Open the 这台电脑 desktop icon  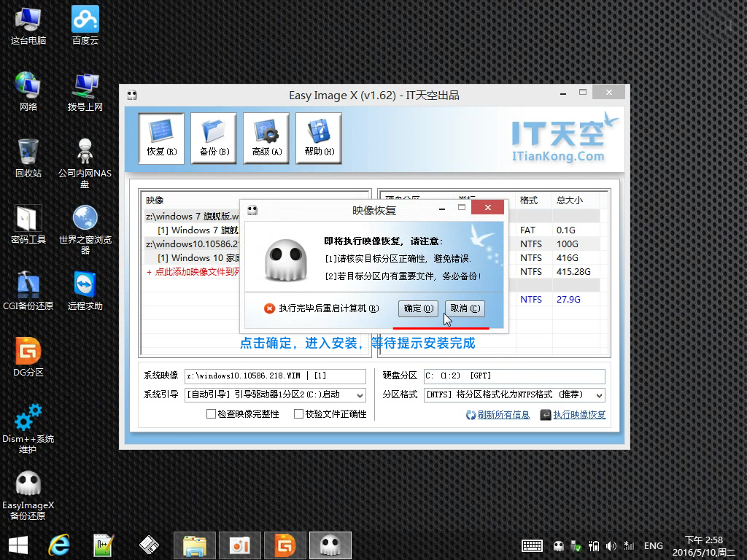[x=28, y=26]
